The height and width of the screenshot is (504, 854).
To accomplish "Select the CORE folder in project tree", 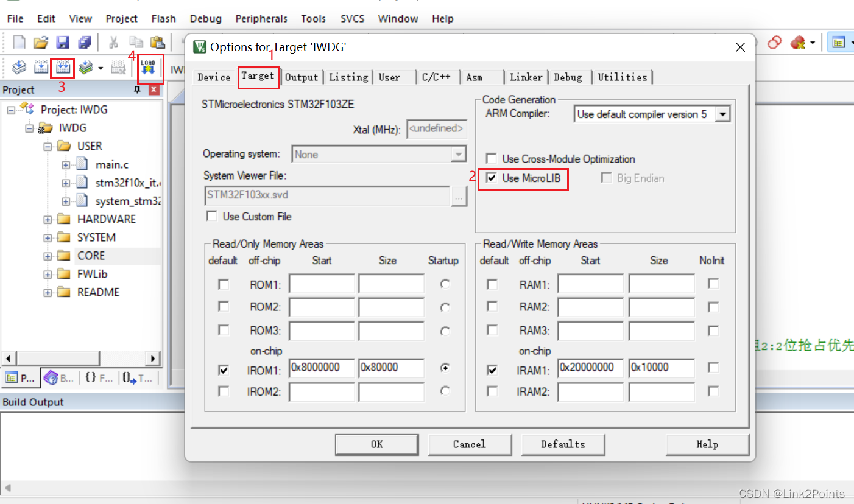I will point(91,256).
